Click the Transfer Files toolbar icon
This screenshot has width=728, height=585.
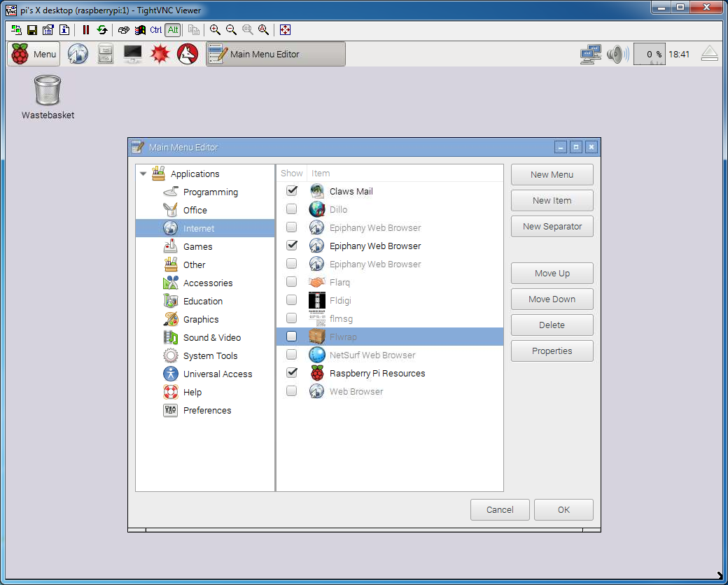(x=194, y=30)
